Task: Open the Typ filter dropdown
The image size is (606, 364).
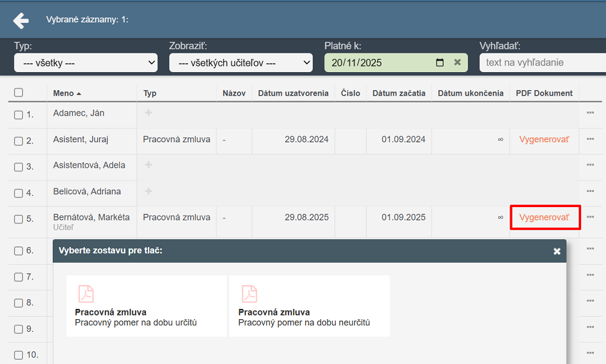Action: point(85,62)
